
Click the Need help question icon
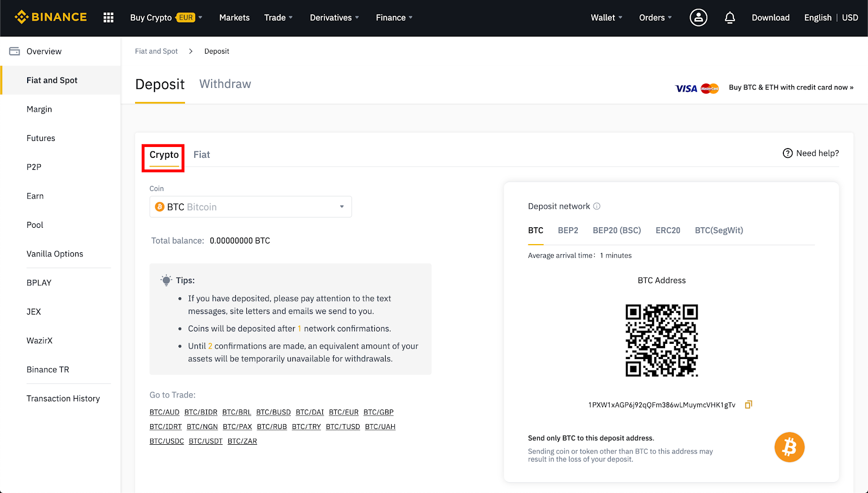788,153
